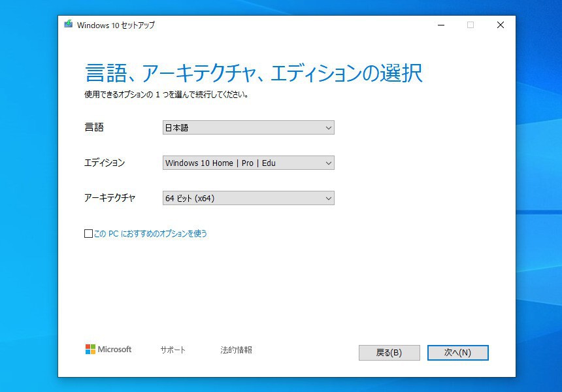This screenshot has width=562, height=392.
Task: Click the 戻る(B) button
Action: coord(389,353)
